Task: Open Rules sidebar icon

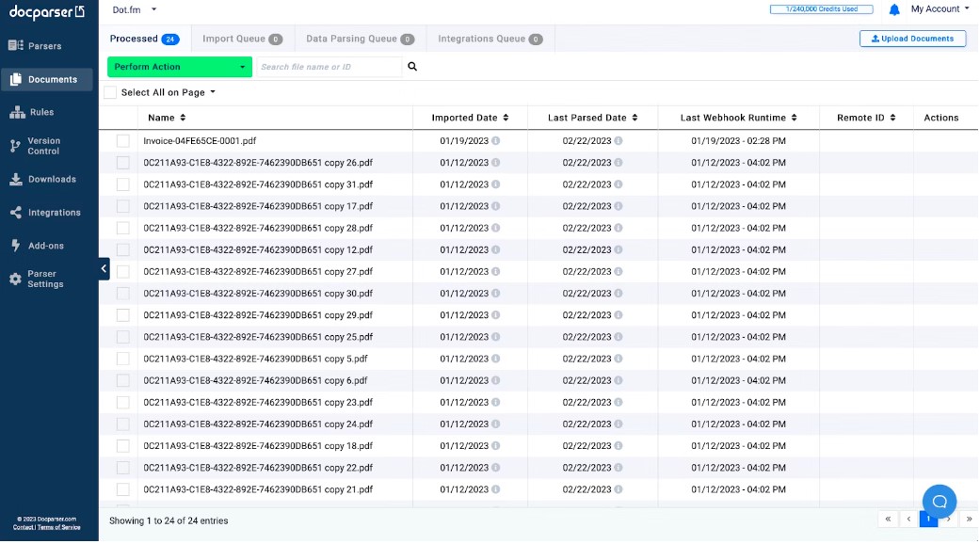Action: coord(17,112)
